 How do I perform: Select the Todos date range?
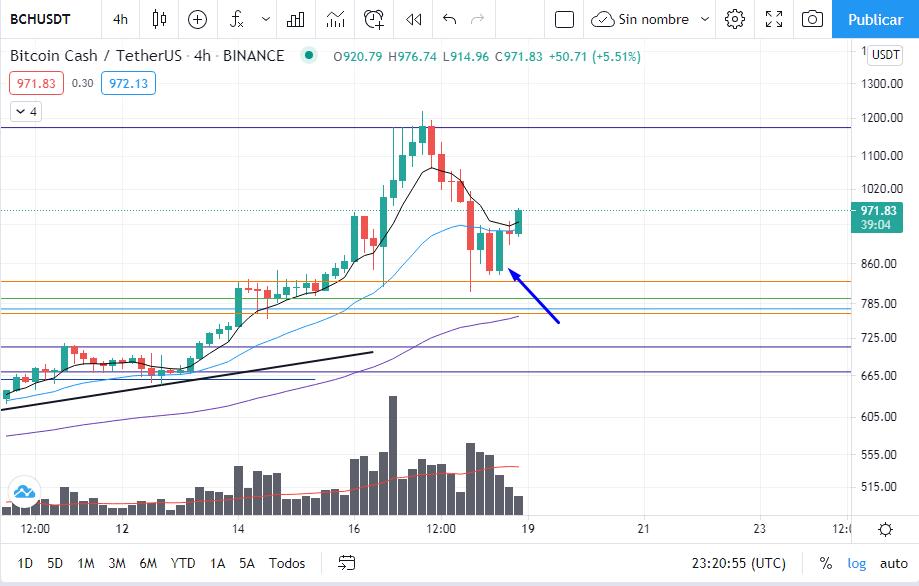pyautogui.click(x=287, y=563)
